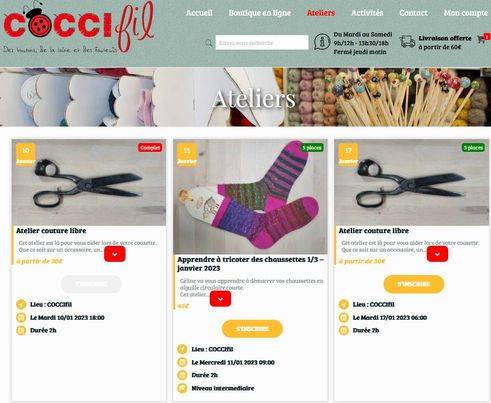
Task: Open Mon compte link
Action: pos(466,13)
